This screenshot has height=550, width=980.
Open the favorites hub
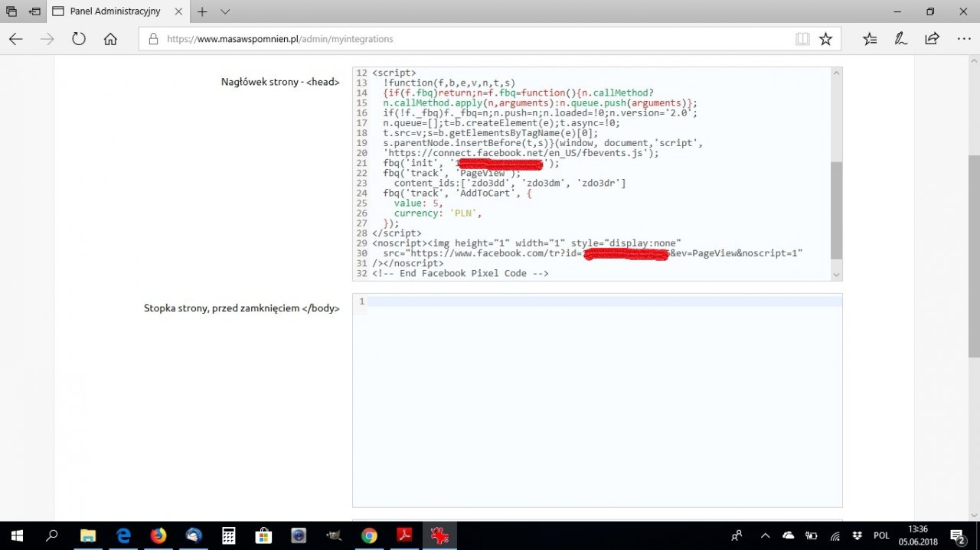click(x=870, y=39)
